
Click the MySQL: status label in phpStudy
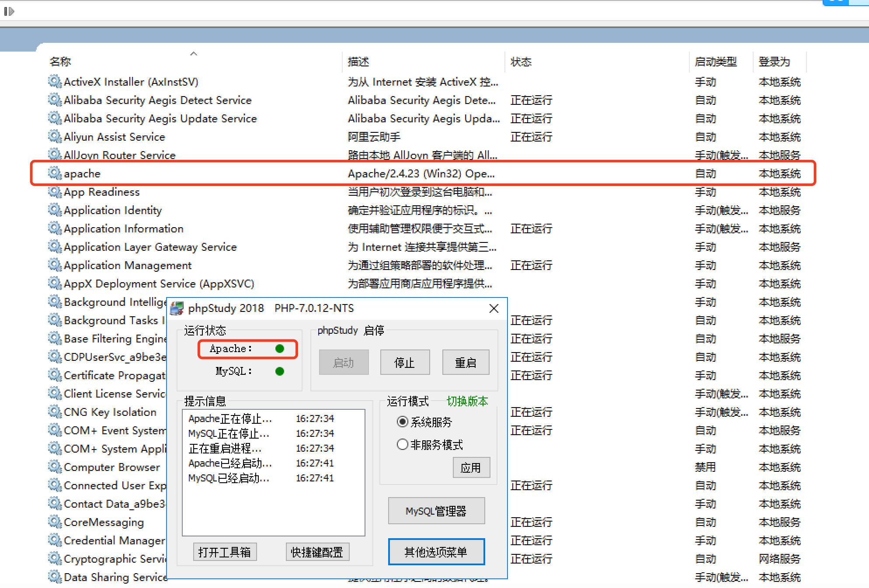(x=234, y=371)
